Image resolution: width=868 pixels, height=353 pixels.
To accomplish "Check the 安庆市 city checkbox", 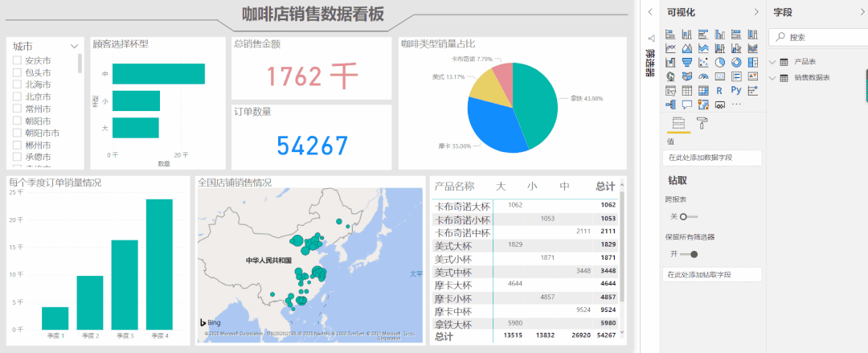I will (x=17, y=60).
